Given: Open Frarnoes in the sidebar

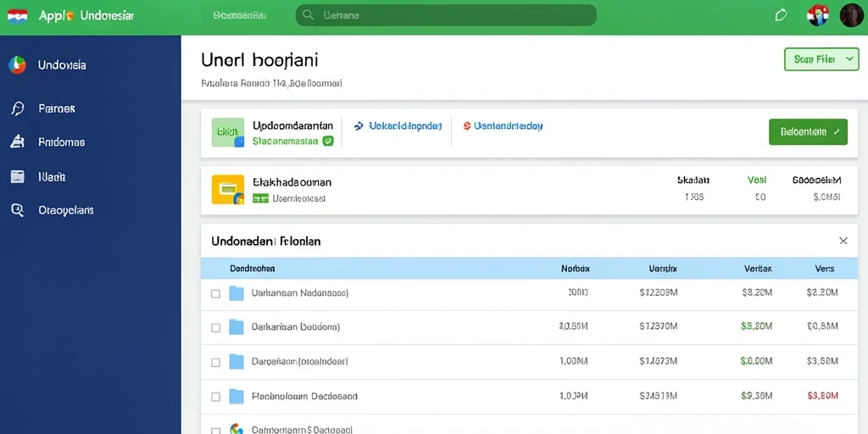Looking at the screenshot, I should [57, 108].
